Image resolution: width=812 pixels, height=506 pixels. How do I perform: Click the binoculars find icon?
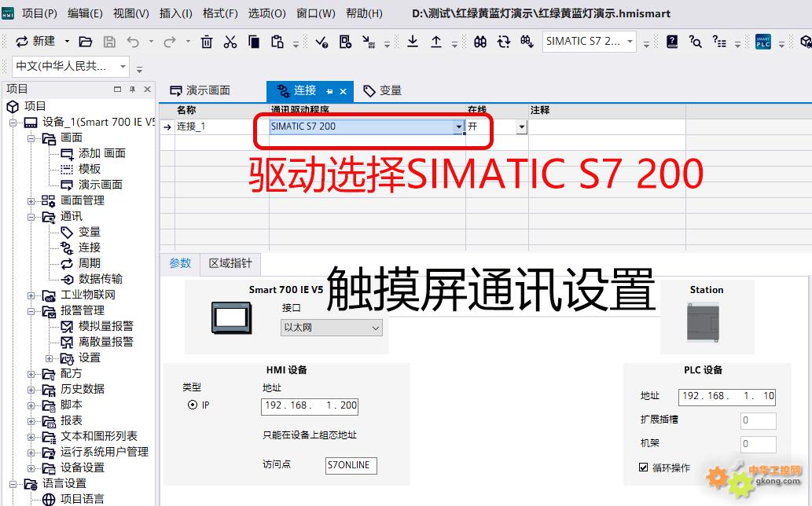pos(479,42)
